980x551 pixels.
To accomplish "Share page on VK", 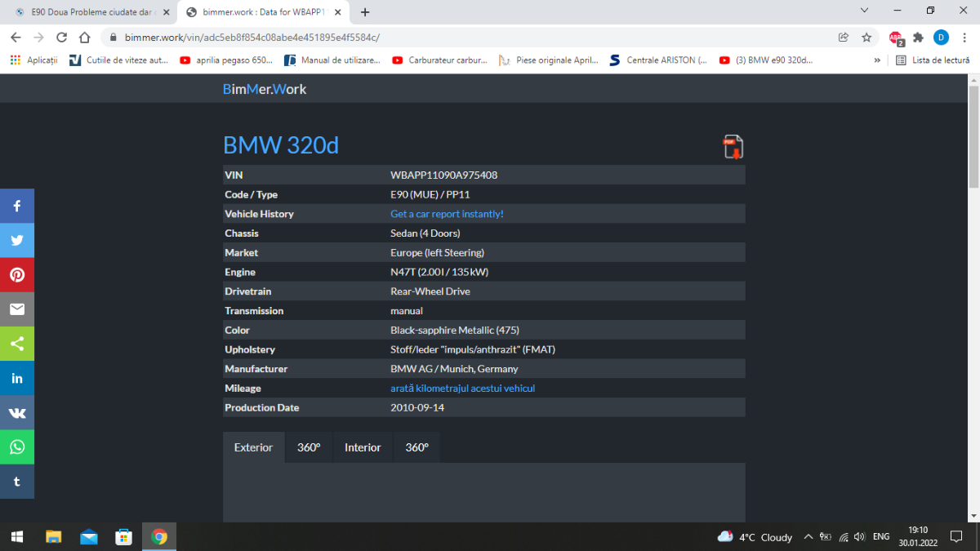I will pos(17,412).
